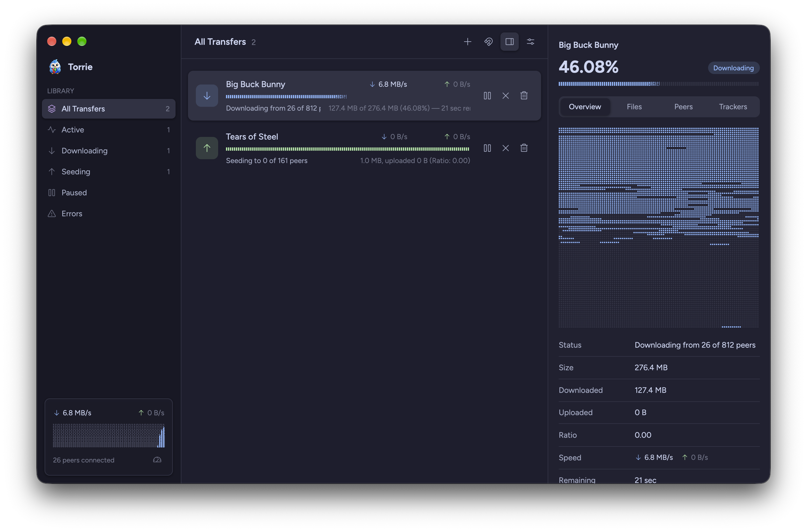Click the Downloading status badge

[x=733, y=68]
